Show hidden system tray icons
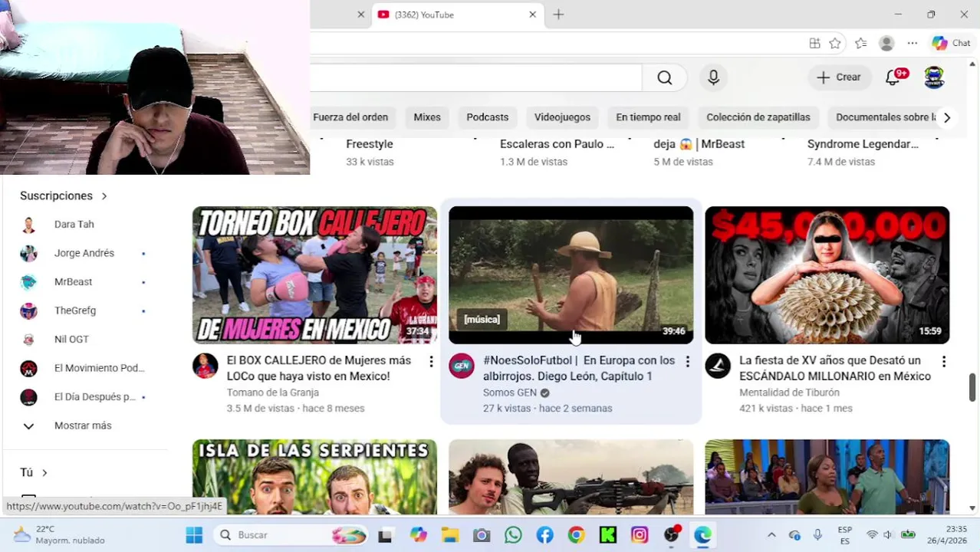 point(771,535)
